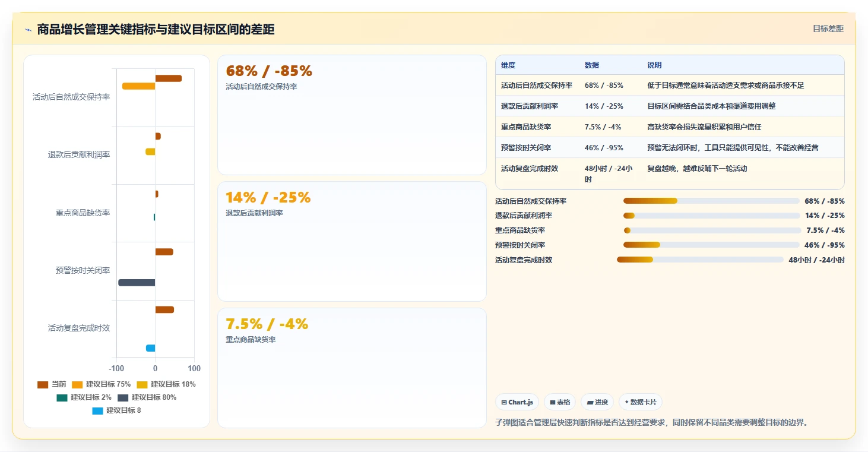Image resolution: width=868 pixels, height=452 pixels.
Task: Click the 活动复盘完成时效 table row name
Action: click(530, 169)
